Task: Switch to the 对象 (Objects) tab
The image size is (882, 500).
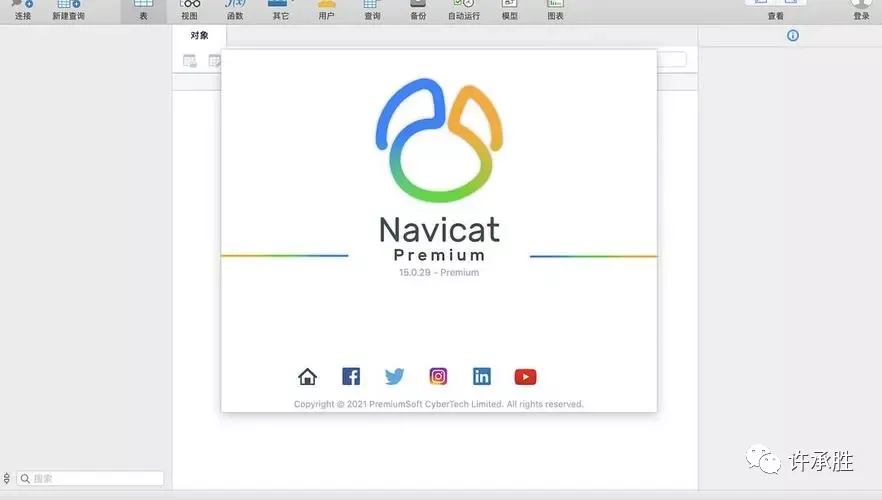Action: click(x=199, y=35)
